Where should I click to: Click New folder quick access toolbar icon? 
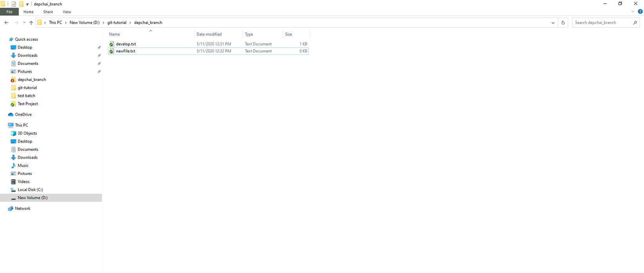tap(21, 4)
